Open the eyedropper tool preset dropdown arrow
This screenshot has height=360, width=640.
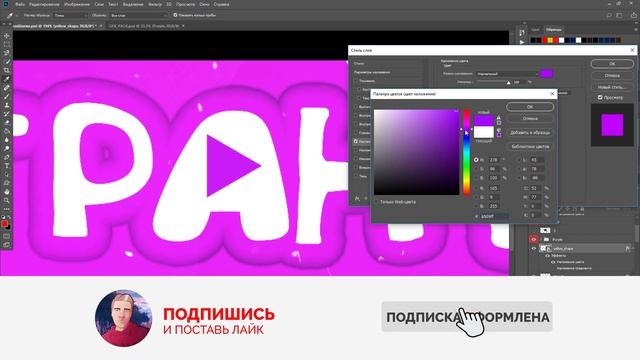(x=17, y=16)
